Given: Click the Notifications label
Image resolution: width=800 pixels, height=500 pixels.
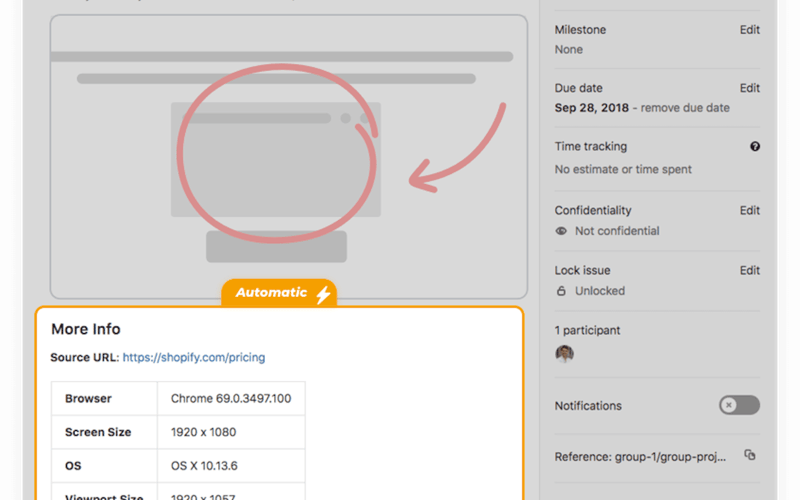Looking at the screenshot, I should pos(588,406).
